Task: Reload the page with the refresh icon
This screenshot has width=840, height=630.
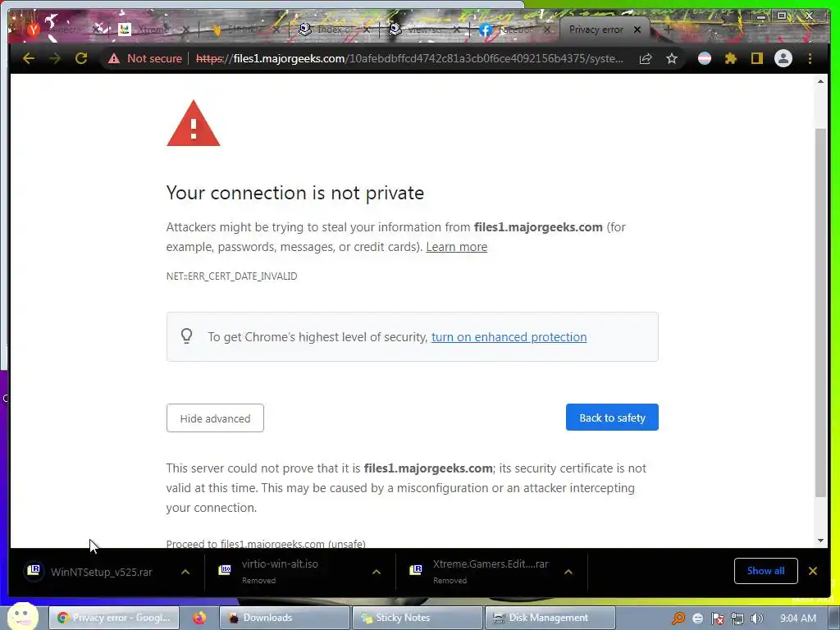Action: 81,58
